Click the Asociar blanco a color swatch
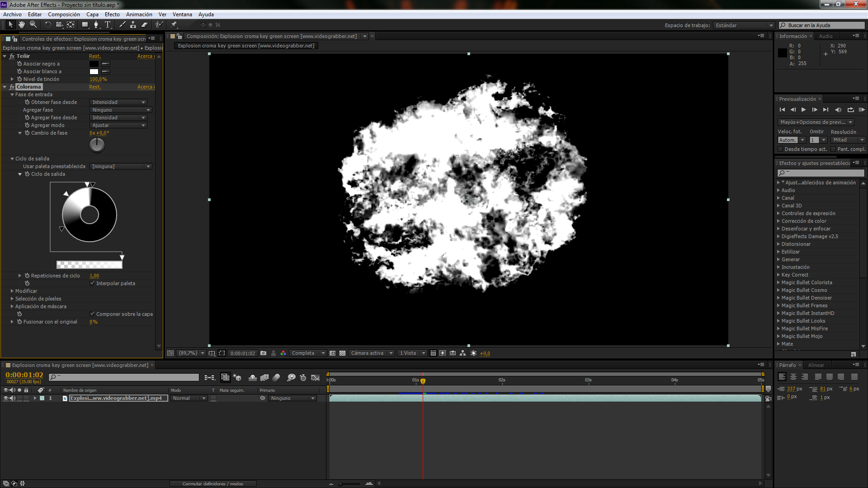 pos(94,71)
